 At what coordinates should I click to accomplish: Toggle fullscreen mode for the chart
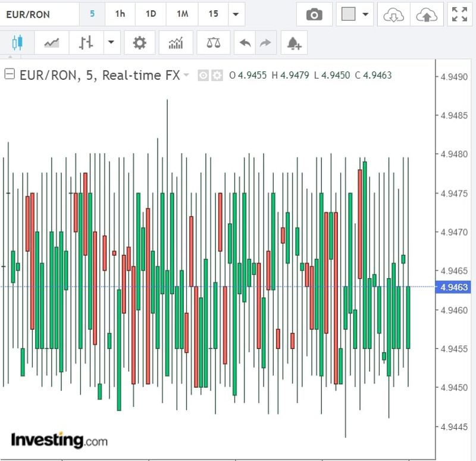tap(459, 15)
